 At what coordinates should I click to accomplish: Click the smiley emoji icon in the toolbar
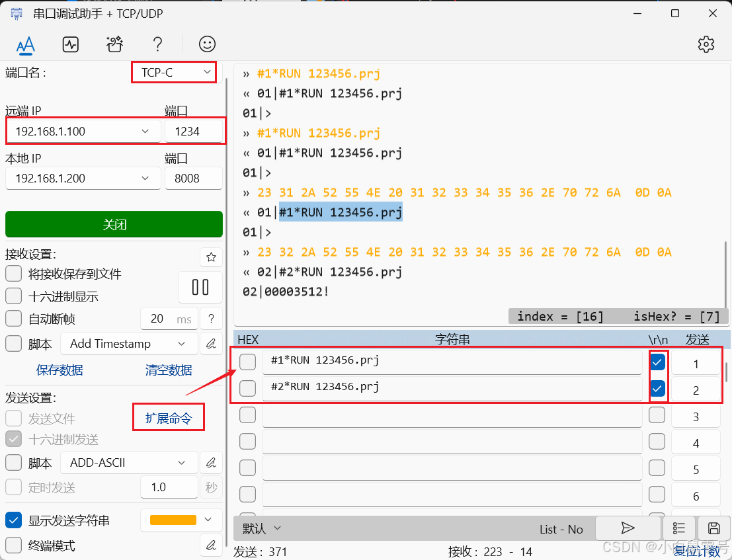coord(207,44)
